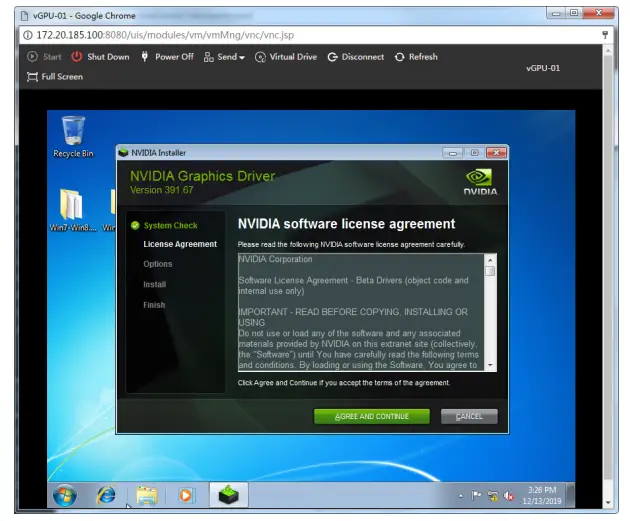
Task: Click the network tray icon
Action: 493,496
